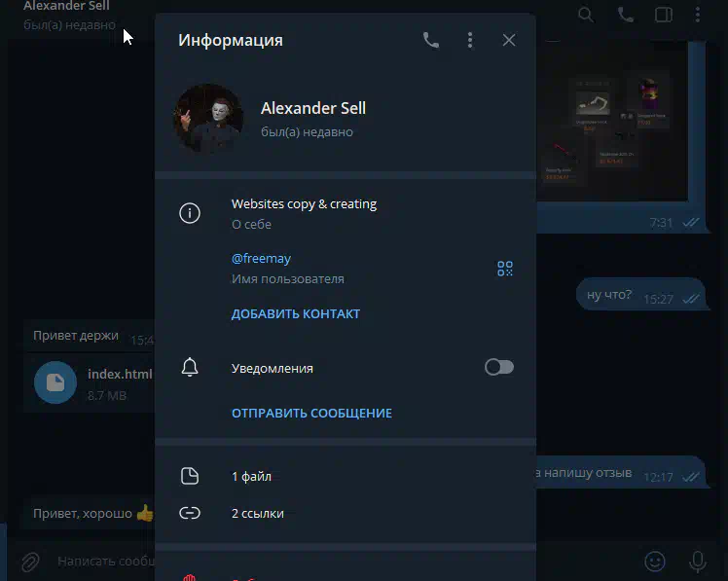The image size is (728, 581).
Task: Open the '2 ссылки' shared links row
Action: click(346, 513)
